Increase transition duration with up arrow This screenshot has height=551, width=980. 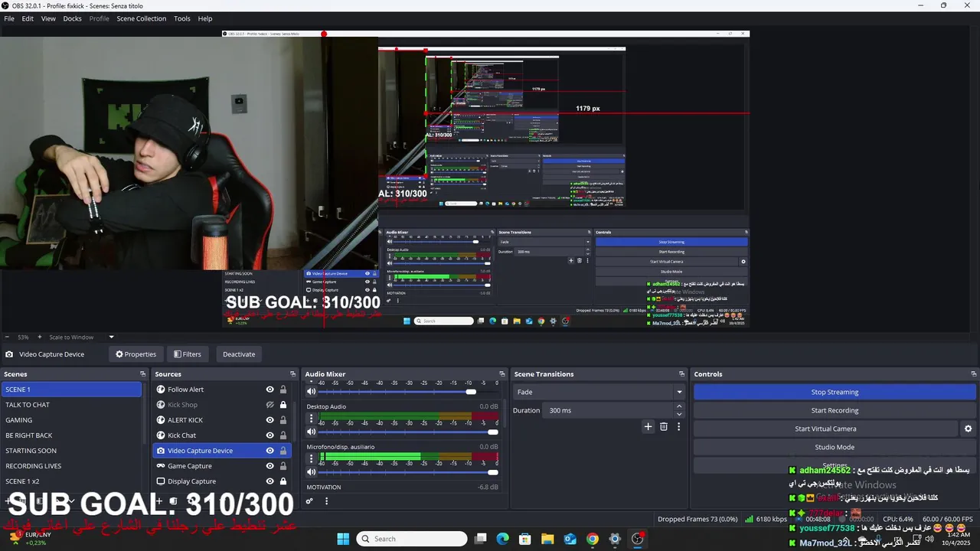coord(679,407)
